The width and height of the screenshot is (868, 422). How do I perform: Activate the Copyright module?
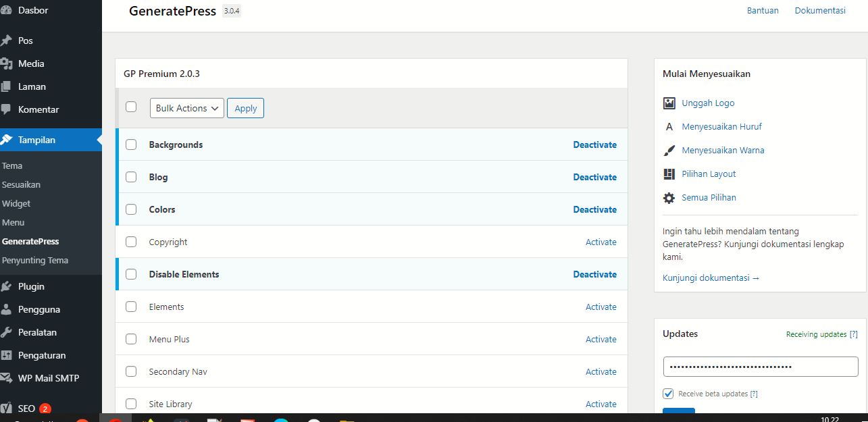pyautogui.click(x=601, y=242)
